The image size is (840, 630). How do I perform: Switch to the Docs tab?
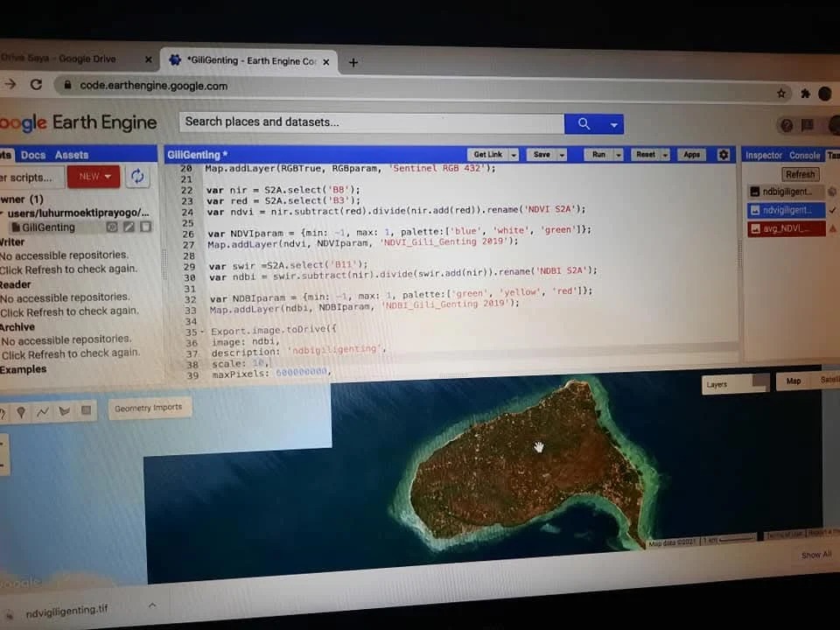(33, 155)
